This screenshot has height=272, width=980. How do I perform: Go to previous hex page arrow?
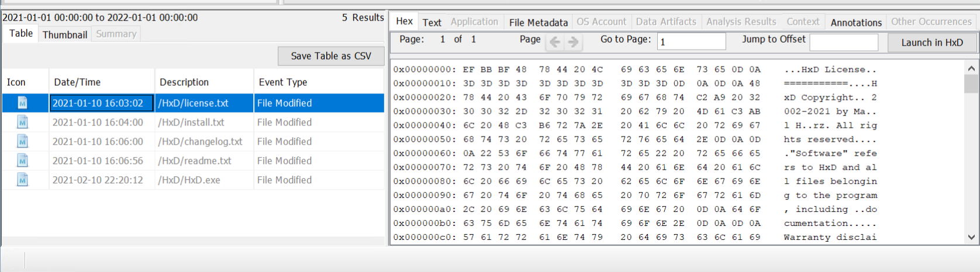click(x=555, y=41)
